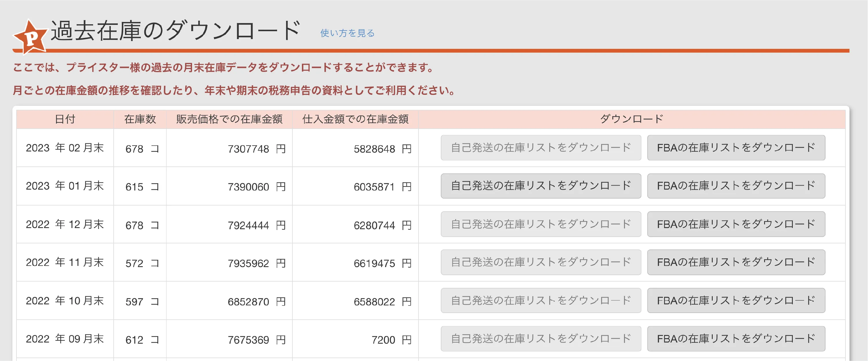The height and width of the screenshot is (361, 868).
Task: Click the 572 コ stock count cell
Action: (140, 263)
